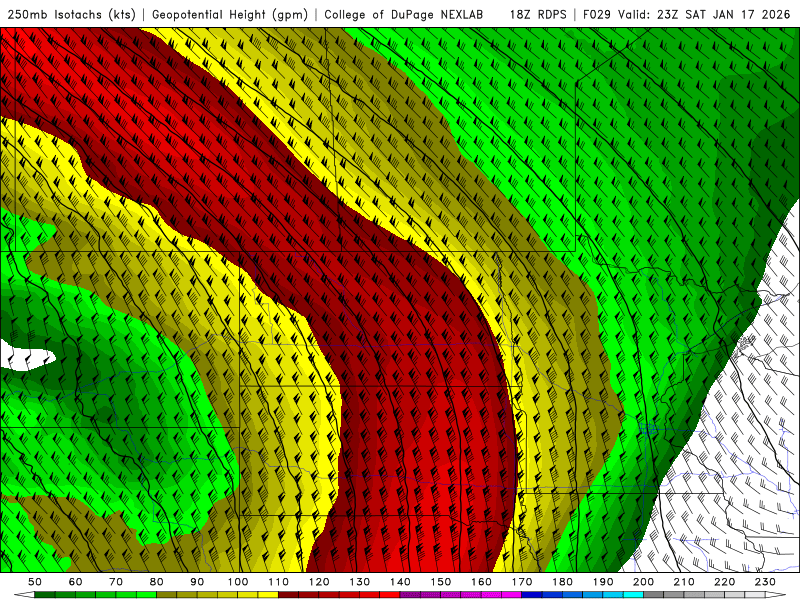This screenshot has width=800, height=600.
Task: Click the legend value '170'
Action: 522,582
